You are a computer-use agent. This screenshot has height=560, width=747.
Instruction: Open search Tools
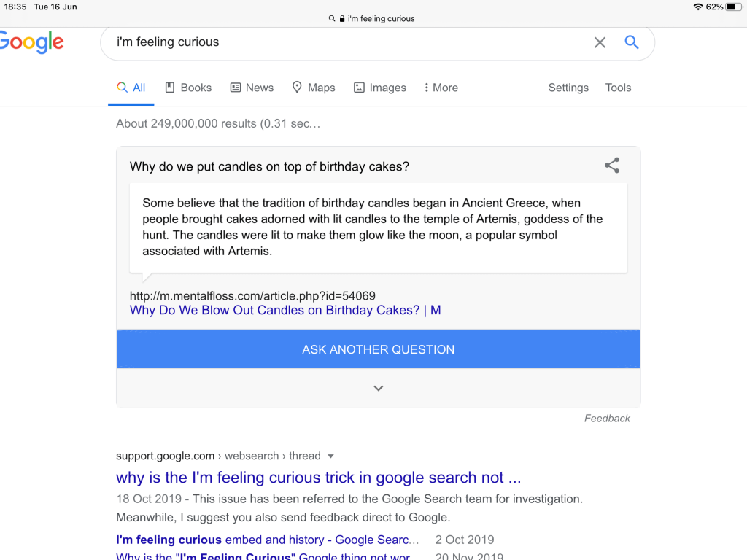618,87
